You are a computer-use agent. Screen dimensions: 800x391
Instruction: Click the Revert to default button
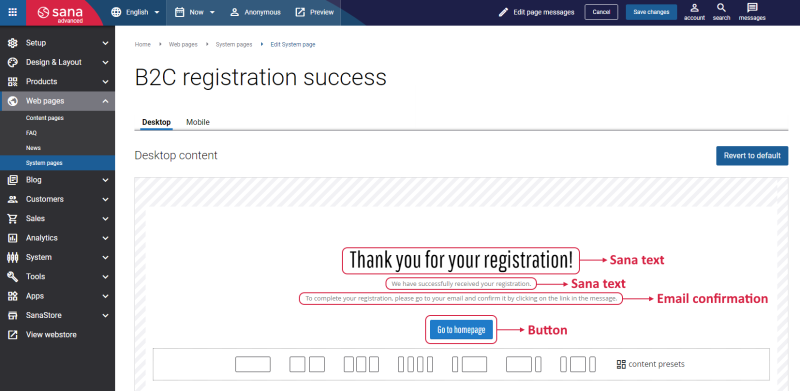pos(752,156)
